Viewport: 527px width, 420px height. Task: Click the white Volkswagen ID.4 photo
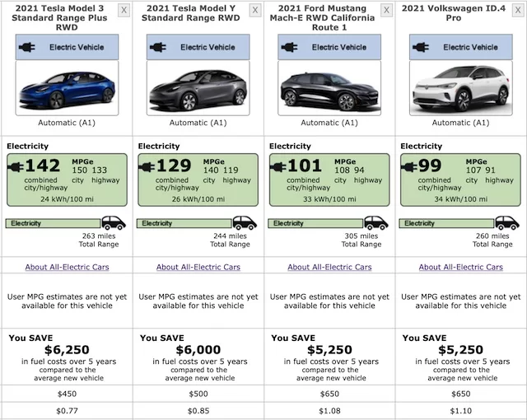pyautogui.click(x=460, y=89)
